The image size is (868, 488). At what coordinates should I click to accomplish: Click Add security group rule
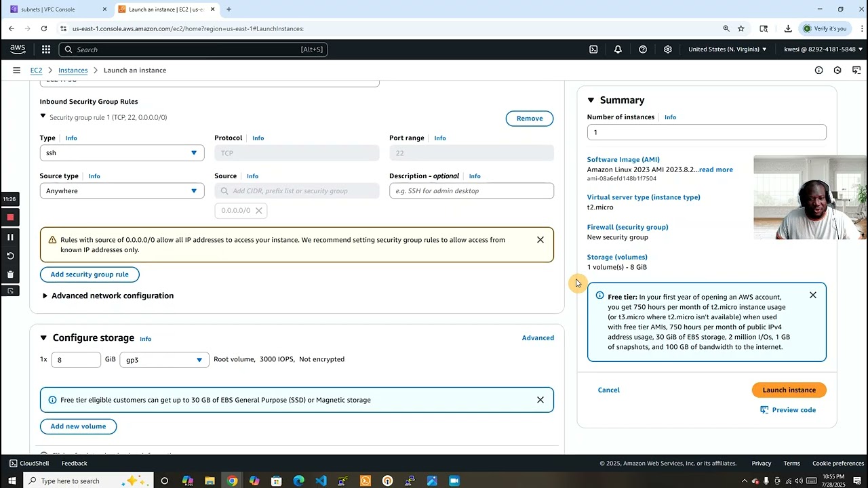click(90, 274)
